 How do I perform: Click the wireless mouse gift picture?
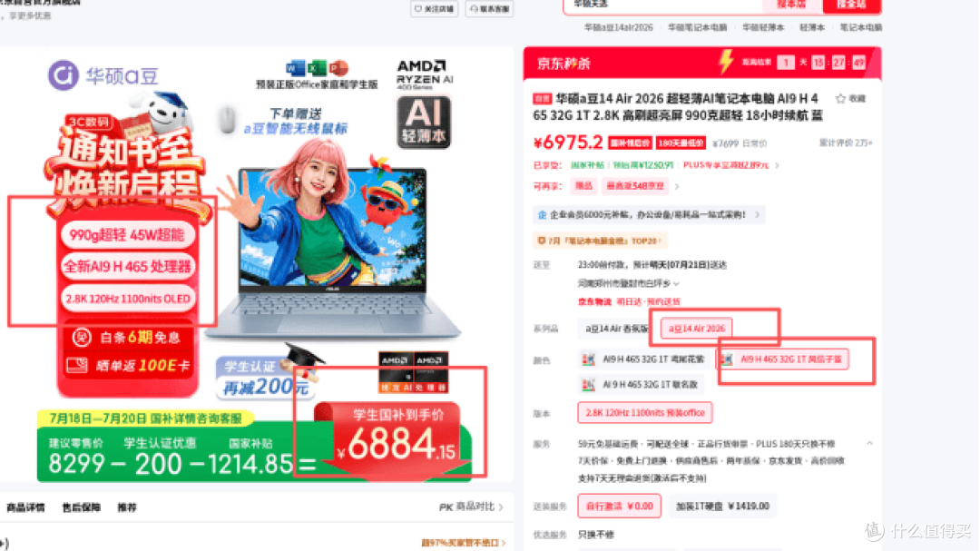[227, 120]
